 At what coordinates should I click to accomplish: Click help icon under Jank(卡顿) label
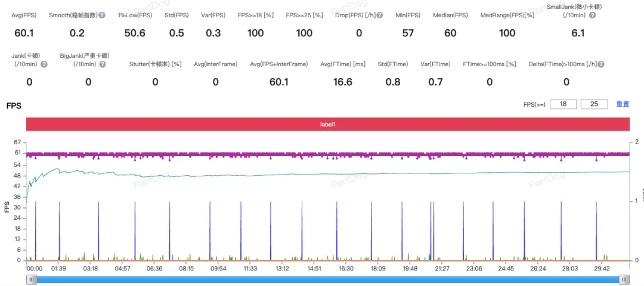tap(44, 64)
